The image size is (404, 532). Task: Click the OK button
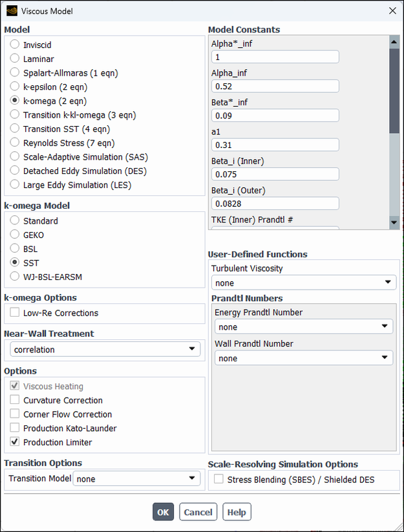pyautogui.click(x=163, y=512)
